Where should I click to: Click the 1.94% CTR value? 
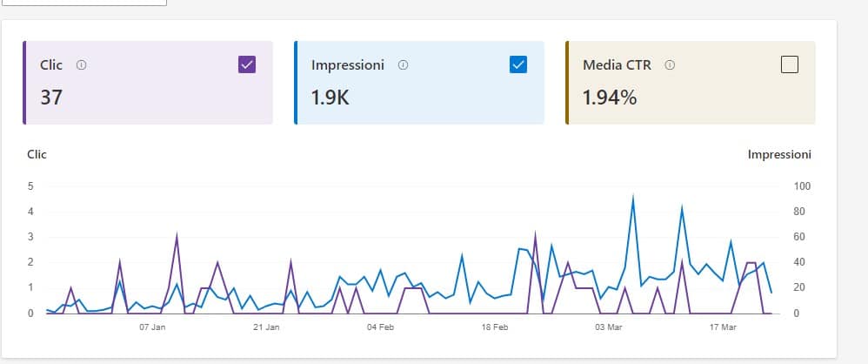pos(610,98)
